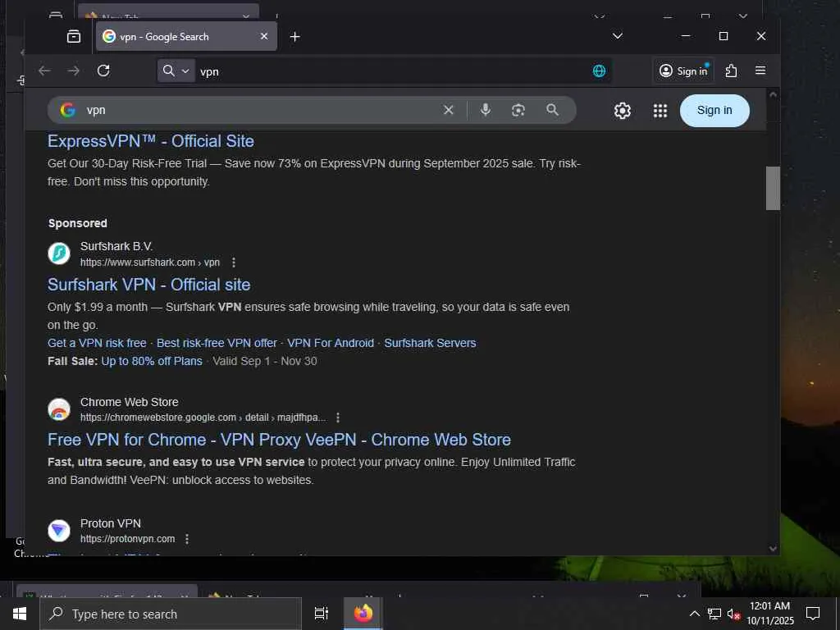Clear the Google search query

click(x=449, y=110)
